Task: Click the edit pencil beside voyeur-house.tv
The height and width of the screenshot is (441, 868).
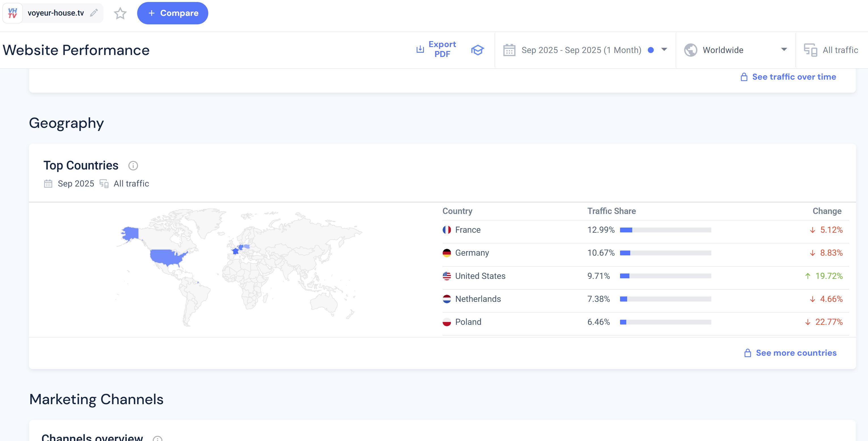Action: (x=94, y=13)
